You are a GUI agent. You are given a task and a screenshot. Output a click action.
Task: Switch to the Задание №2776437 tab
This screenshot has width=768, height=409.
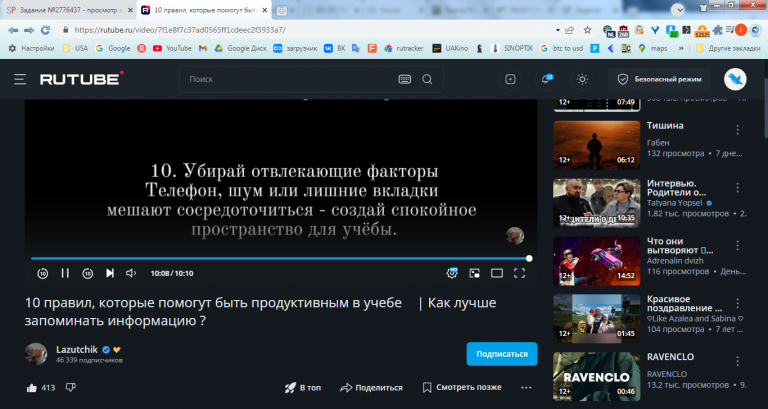[68, 10]
